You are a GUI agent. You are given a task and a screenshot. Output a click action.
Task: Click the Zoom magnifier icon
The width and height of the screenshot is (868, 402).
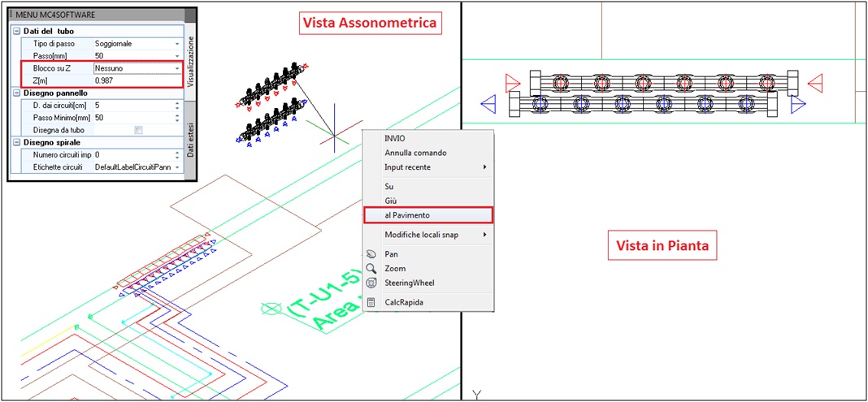click(x=371, y=269)
